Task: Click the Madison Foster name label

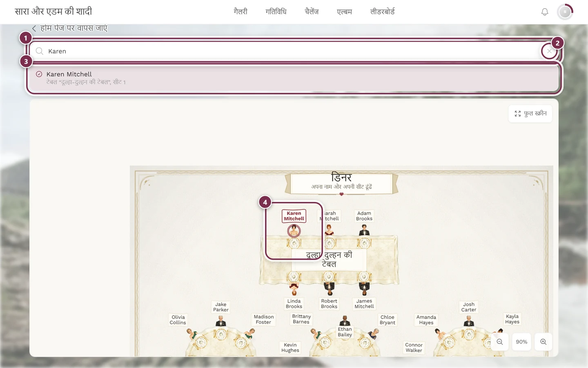Action: (264, 319)
